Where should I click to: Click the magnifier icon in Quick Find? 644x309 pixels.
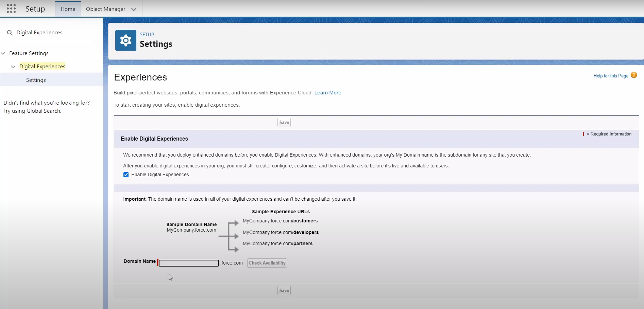pos(10,33)
